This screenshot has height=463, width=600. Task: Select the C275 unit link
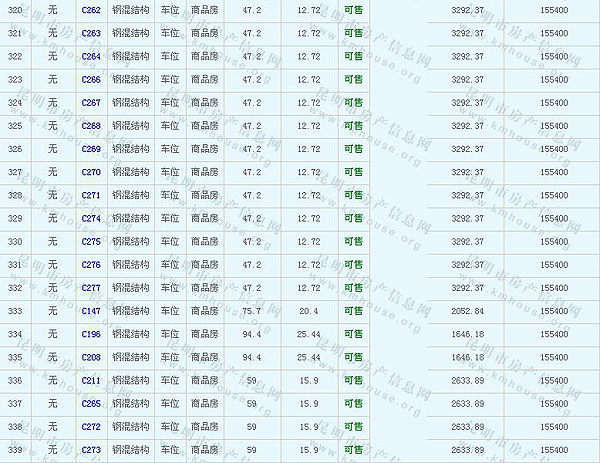91,241
